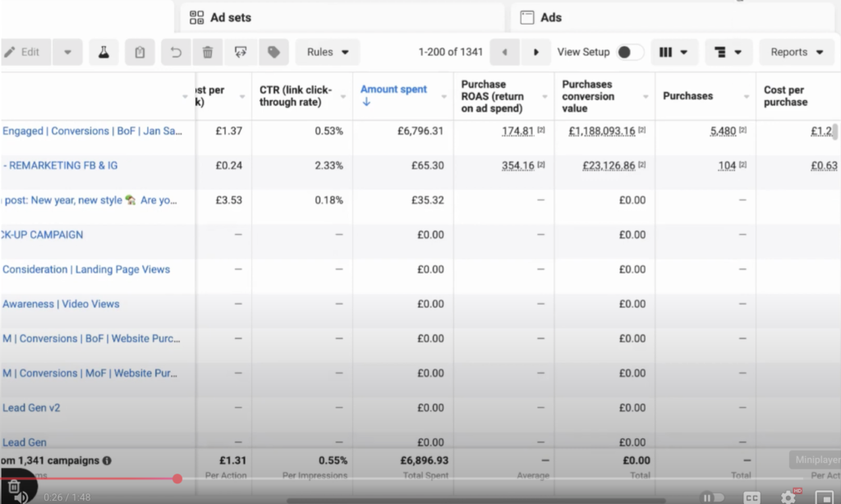Screen dimensions: 841x504
Task: Click CTR value 2.33%
Action: [x=329, y=166]
